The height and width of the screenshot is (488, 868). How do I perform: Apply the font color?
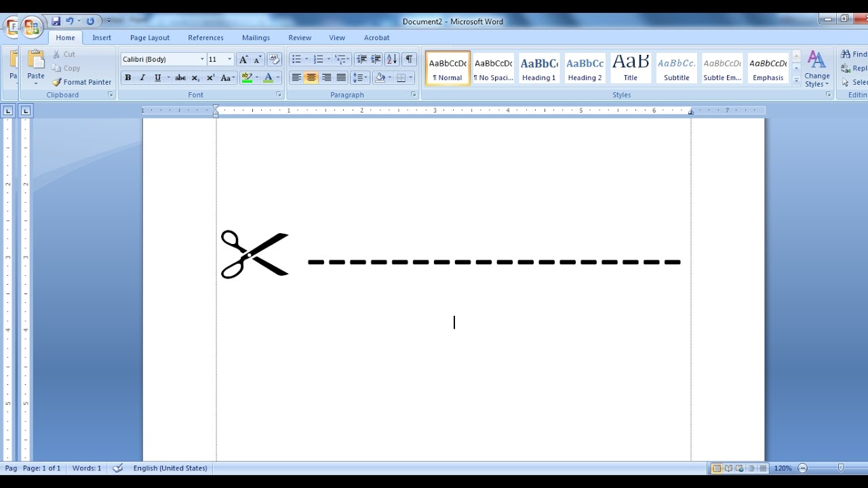(269, 78)
